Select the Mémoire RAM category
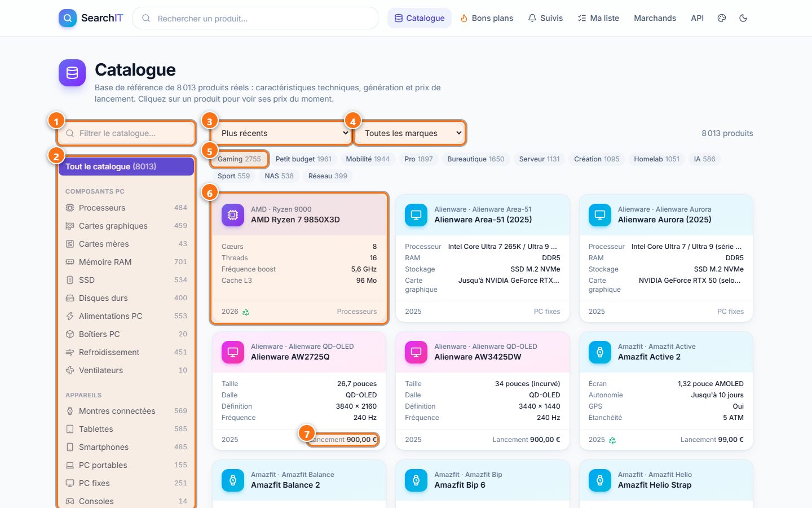Viewport: 812px width, 508px height. (x=126, y=262)
